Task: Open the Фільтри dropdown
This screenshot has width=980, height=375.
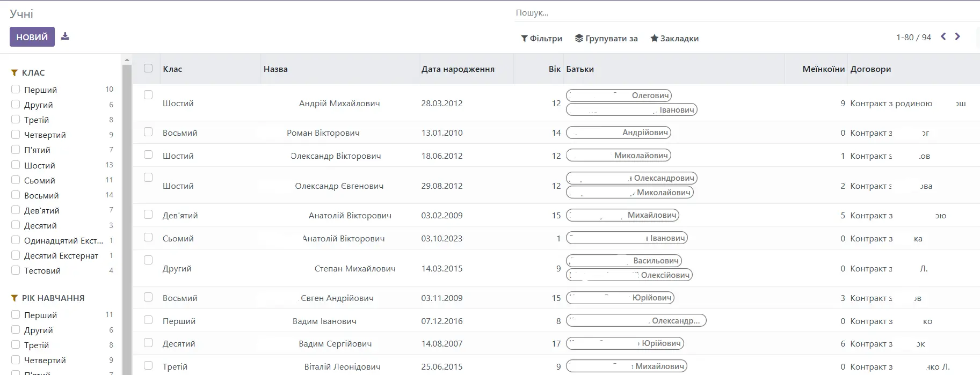Action: 541,39
